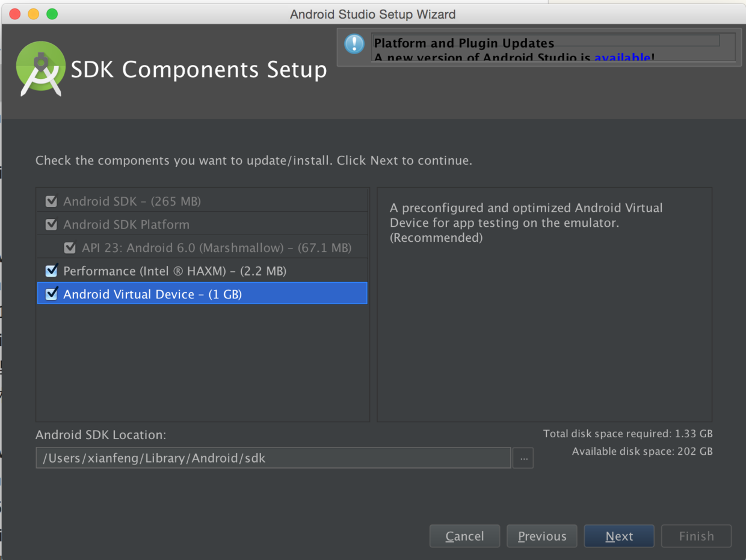Select the API 23: Android 6.0 row

pyautogui.click(x=217, y=248)
